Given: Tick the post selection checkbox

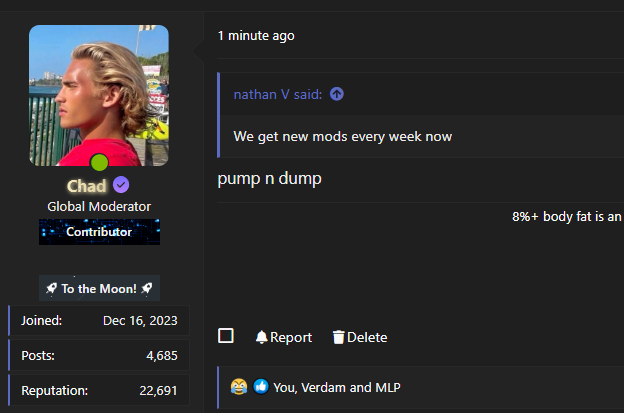Looking at the screenshot, I should pos(226,336).
